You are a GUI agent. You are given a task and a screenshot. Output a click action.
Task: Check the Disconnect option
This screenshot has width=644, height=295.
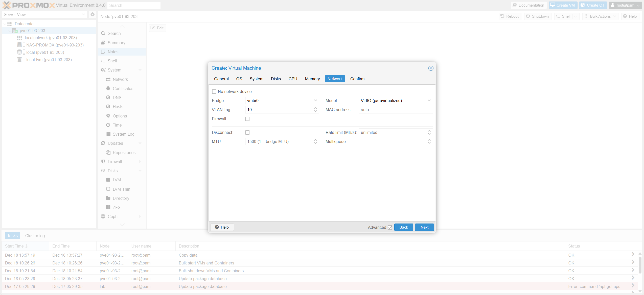[x=247, y=132]
